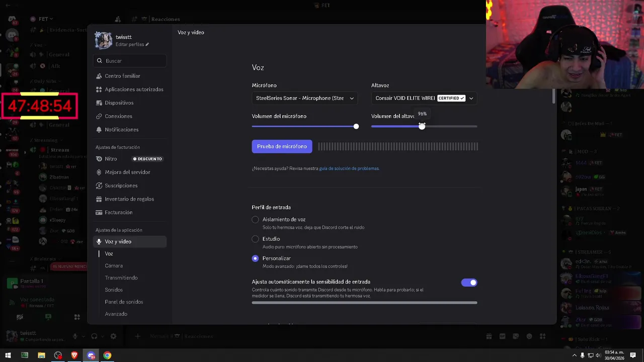Open Windows Start menu
644x362 pixels.
[8, 355]
